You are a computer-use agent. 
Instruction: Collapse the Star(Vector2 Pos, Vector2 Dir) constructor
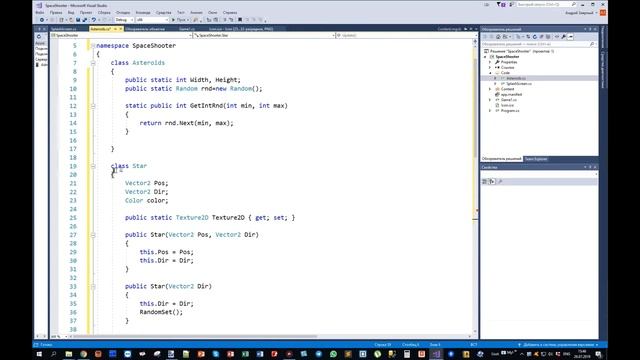tap(93, 235)
